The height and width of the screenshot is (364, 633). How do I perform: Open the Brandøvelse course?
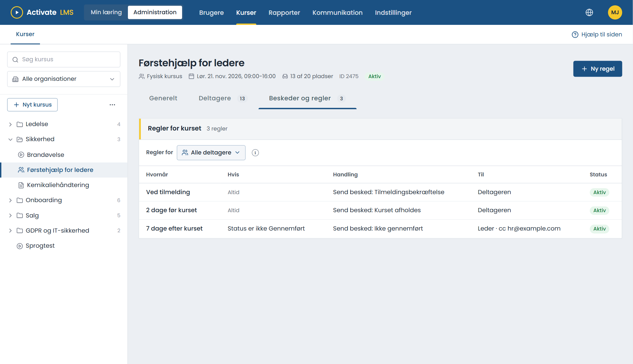(64, 155)
